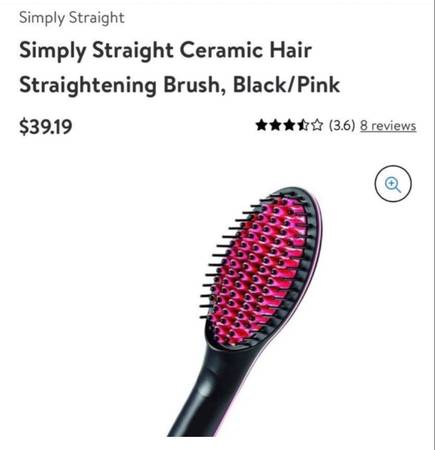Open the image zoom magnifier icon
Screen dimensions: 435x450
(x=393, y=184)
